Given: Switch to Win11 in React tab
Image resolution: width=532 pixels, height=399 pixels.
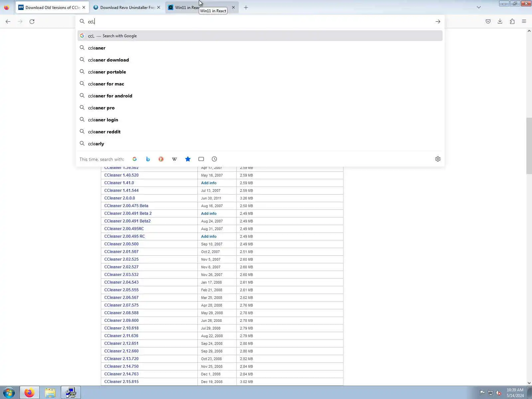Looking at the screenshot, I should 202,7.
